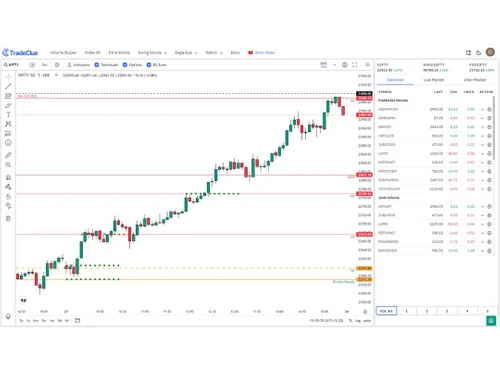Open the chart hamburger menu icon

click(368, 65)
